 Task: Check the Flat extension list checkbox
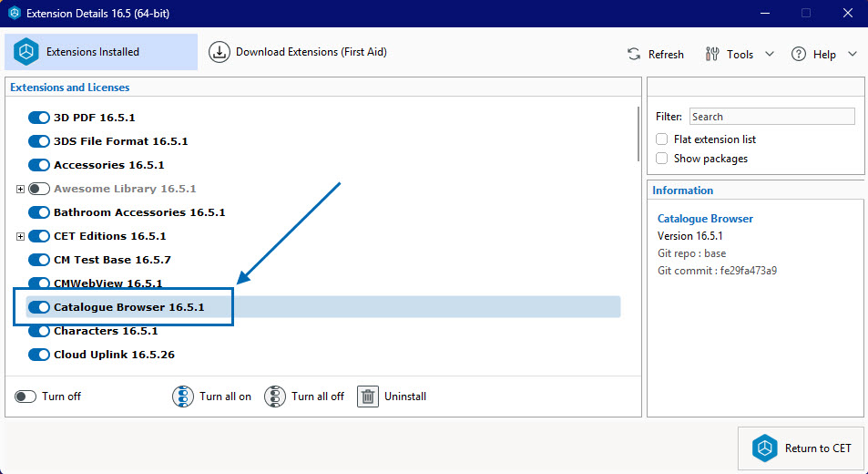pos(661,139)
